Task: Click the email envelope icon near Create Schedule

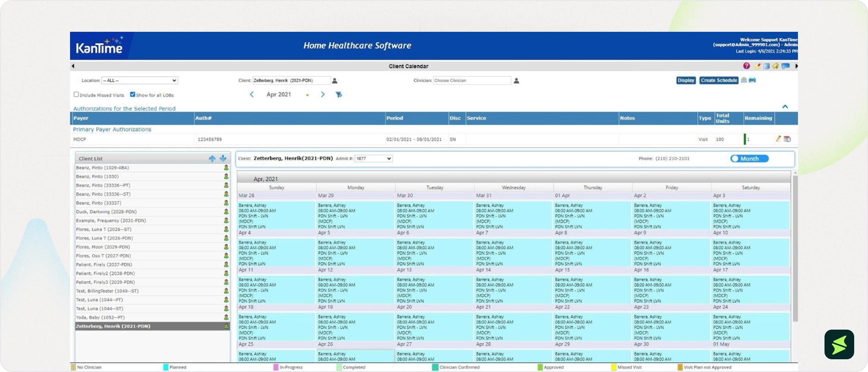Action: pyautogui.click(x=744, y=80)
